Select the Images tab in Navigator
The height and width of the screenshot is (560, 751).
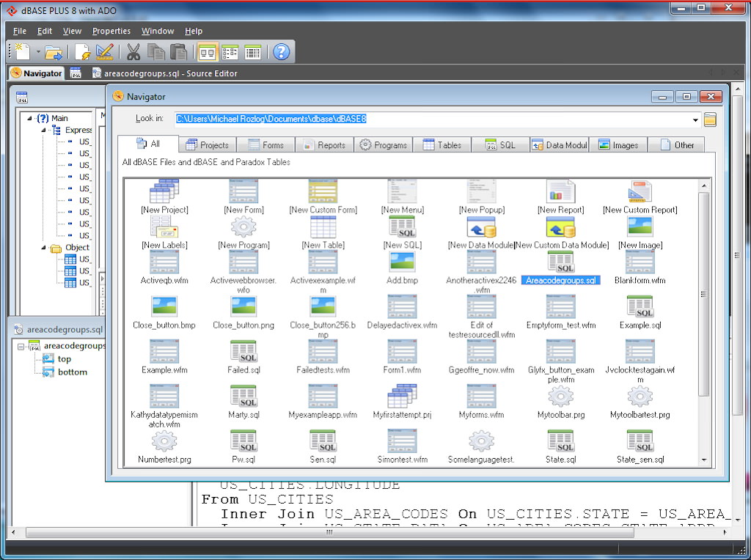[x=618, y=144]
